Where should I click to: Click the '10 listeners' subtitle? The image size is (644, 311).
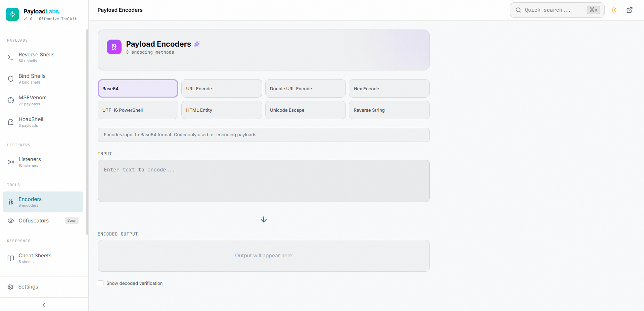pyautogui.click(x=29, y=166)
